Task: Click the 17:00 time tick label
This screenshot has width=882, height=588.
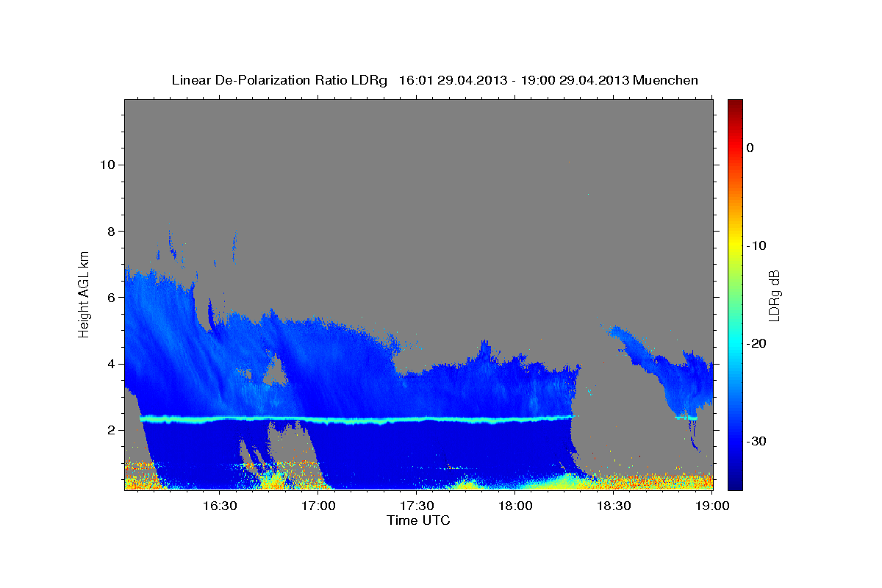Action: coord(319,506)
